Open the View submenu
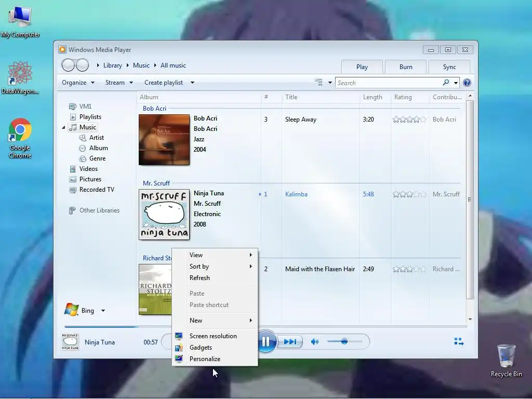 [x=215, y=255]
